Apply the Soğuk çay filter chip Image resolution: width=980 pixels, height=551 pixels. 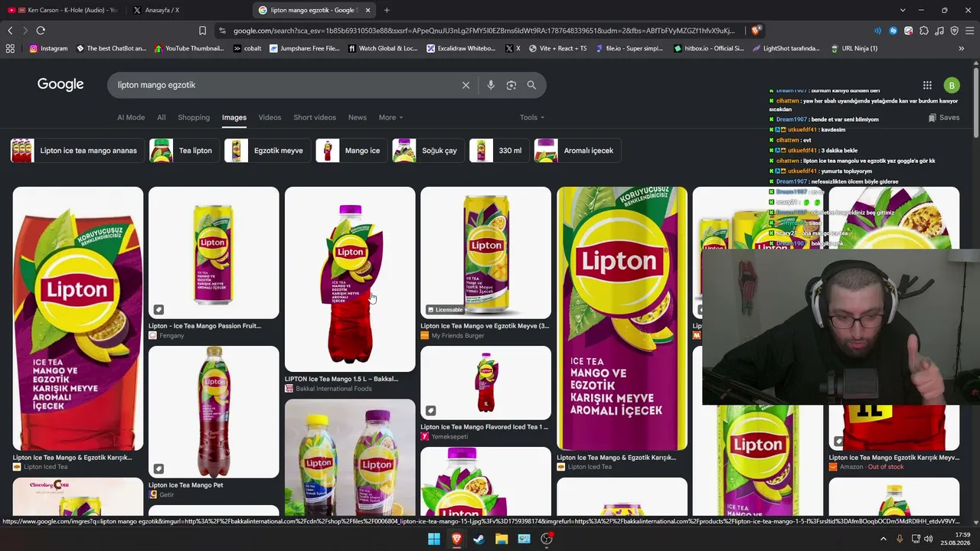(x=428, y=151)
